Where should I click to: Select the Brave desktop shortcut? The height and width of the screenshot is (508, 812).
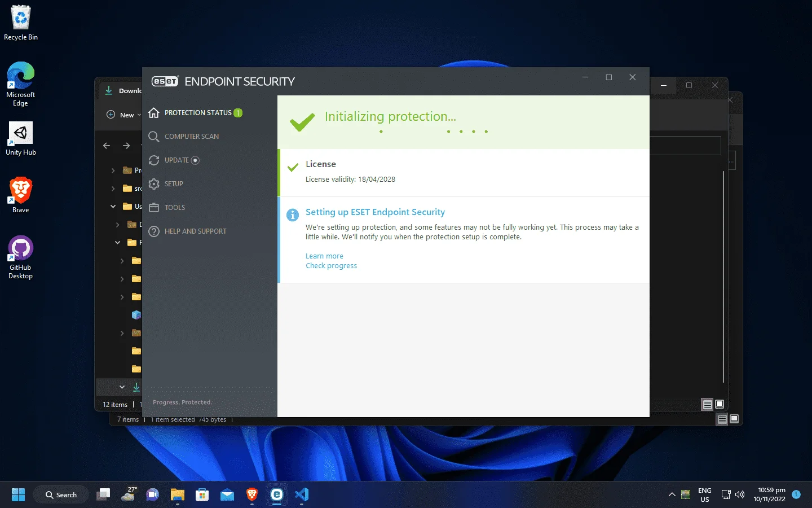tap(21, 195)
